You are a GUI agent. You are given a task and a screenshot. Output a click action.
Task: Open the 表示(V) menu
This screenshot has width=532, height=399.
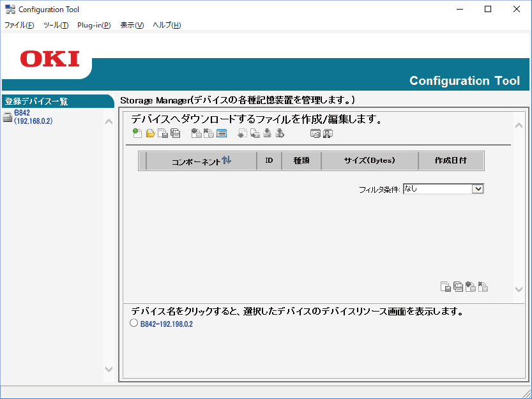pos(132,25)
